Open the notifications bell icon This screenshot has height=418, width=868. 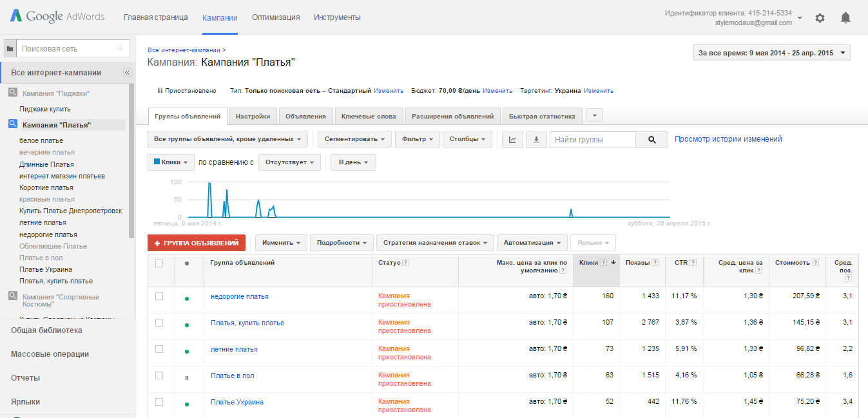pos(845,18)
